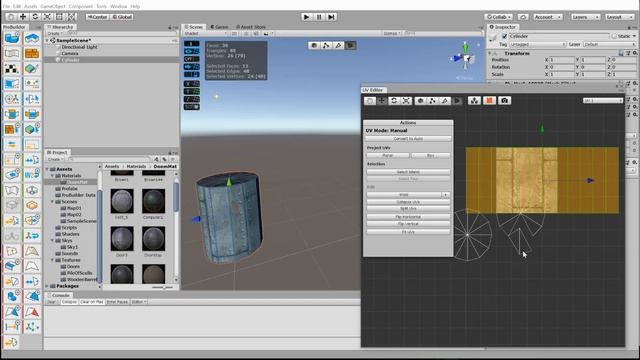Click camera screenshot icon in UV Editor

tap(504, 100)
